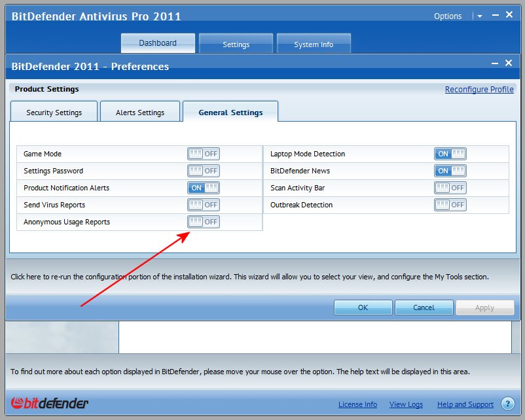The width and height of the screenshot is (525, 420).
Task: Enable the Send Virus Reports switch
Action: pyautogui.click(x=204, y=205)
